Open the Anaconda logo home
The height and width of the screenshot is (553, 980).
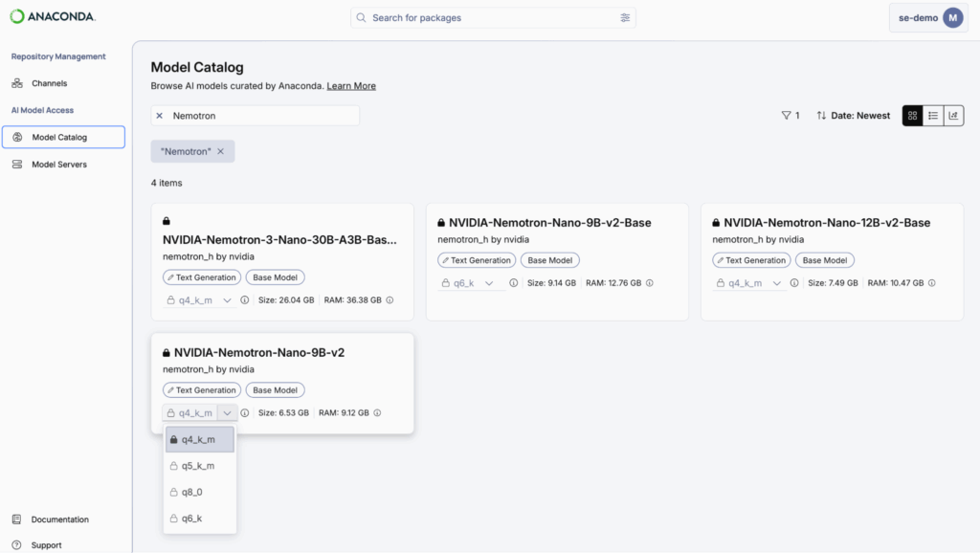tap(53, 17)
